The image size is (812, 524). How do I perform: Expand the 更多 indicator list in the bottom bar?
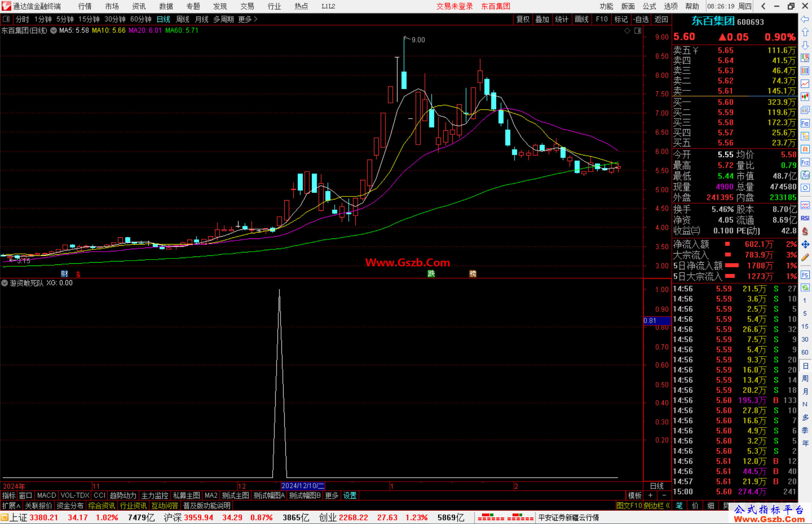332,495
